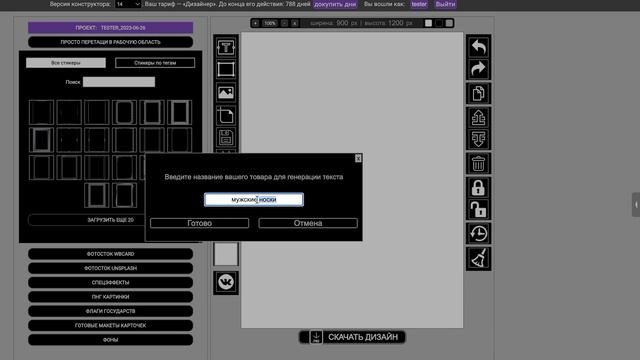Open the constructor version dropdown

[128, 4]
